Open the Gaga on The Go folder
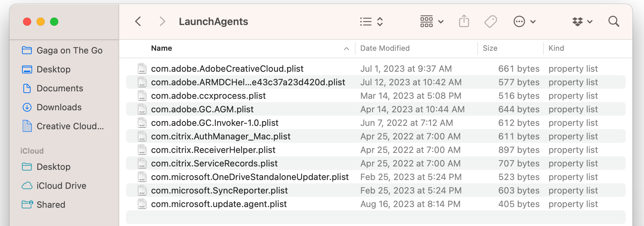Viewport: 644px width, 226px height. tap(69, 50)
